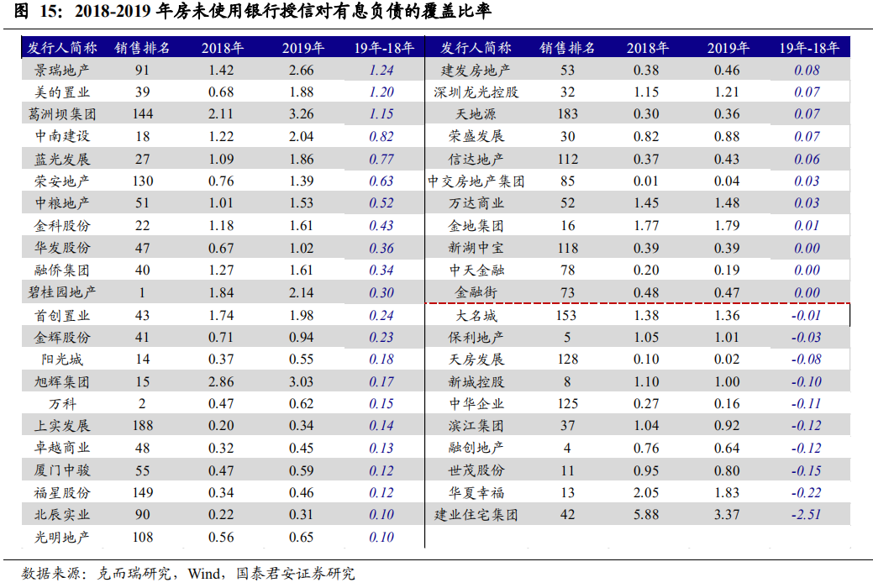873x588 pixels.
Task: Select sales rank 144 in 葛洲坝集团 row
Action: (143, 114)
